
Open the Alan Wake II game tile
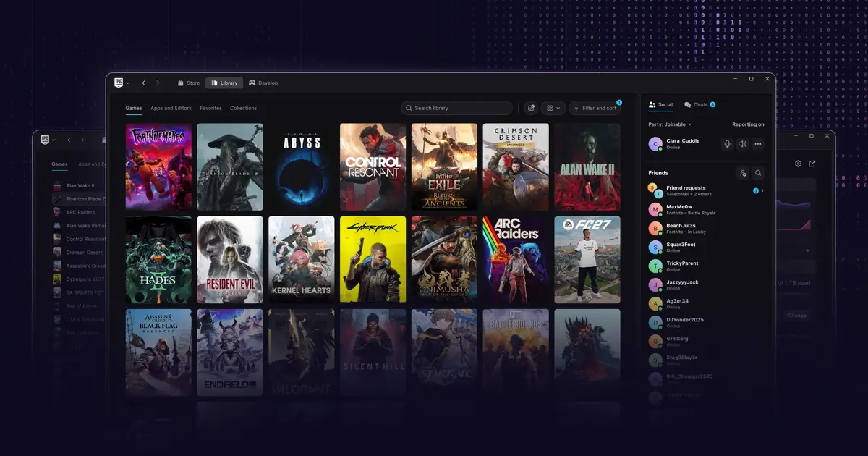click(587, 166)
